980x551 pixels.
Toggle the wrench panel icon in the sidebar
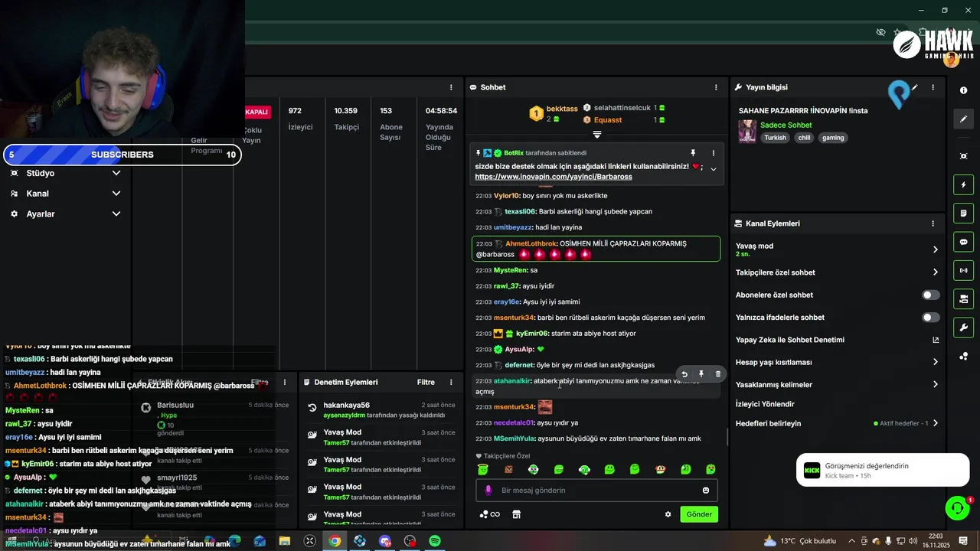pyautogui.click(x=963, y=328)
